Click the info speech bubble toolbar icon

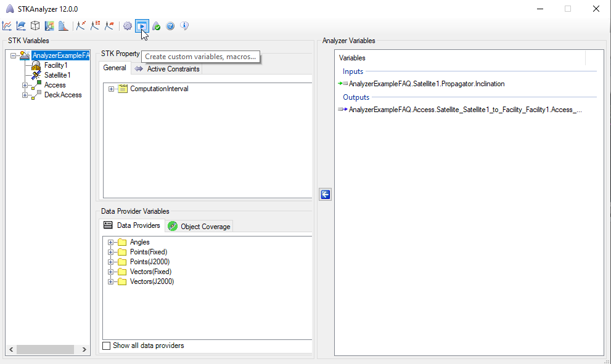(x=184, y=26)
